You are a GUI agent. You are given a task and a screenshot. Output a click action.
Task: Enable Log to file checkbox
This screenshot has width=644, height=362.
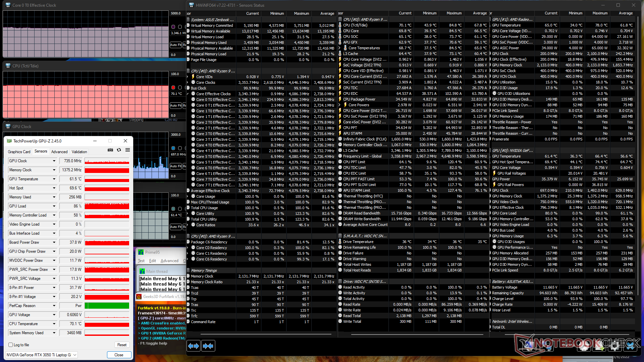tap(11, 345)
